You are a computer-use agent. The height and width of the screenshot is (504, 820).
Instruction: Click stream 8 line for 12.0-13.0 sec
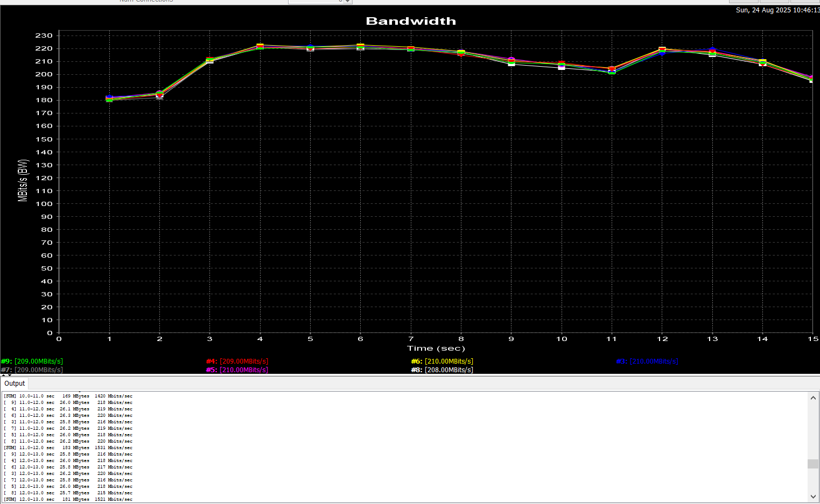point(68,493)
